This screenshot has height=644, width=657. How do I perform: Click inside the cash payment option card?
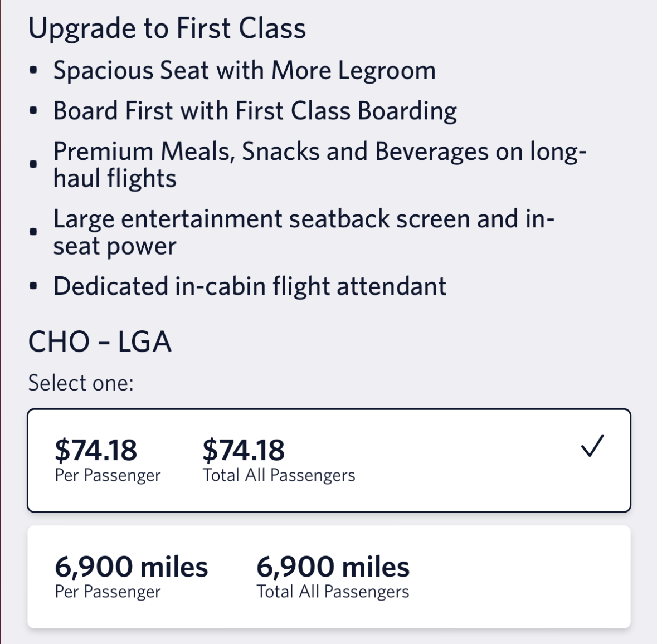(329, 458)
